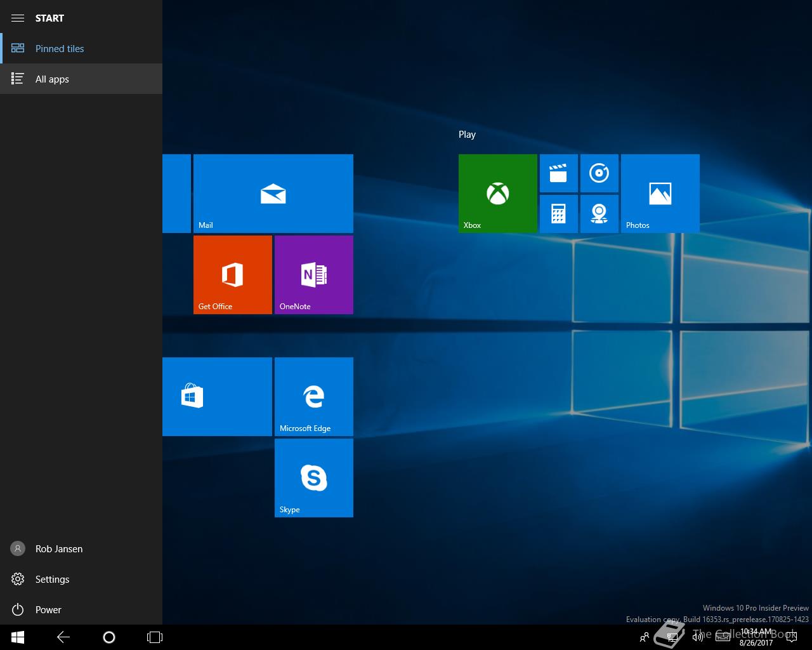Open the Calculator tile
This screenshot has width=812, height=650.
(559, 214)
